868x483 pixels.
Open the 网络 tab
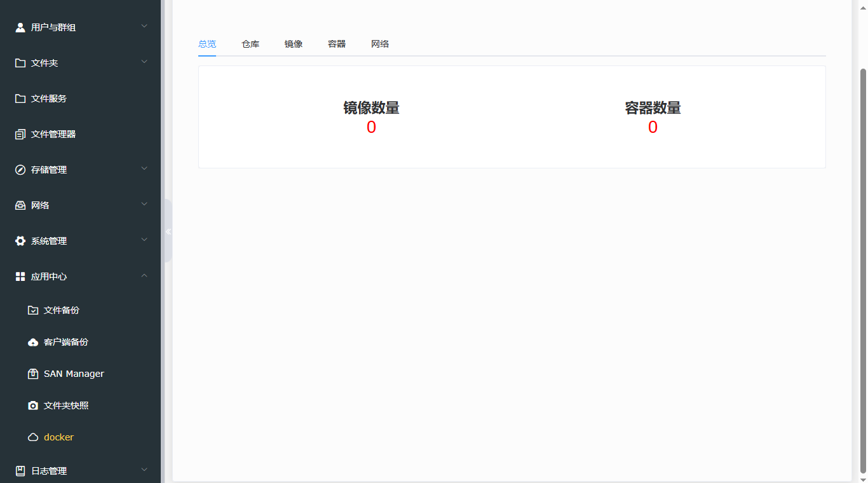(380, 44)
